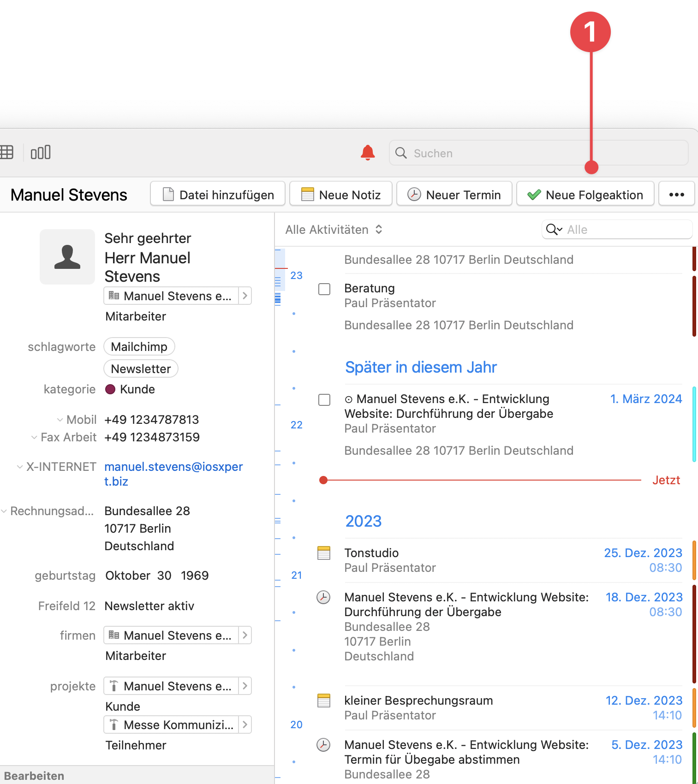The width and height of the screenshot is (698, 784).
Task: Open the Alle Aktivitäten filter dropdown
Action: [x=334, y=230]
